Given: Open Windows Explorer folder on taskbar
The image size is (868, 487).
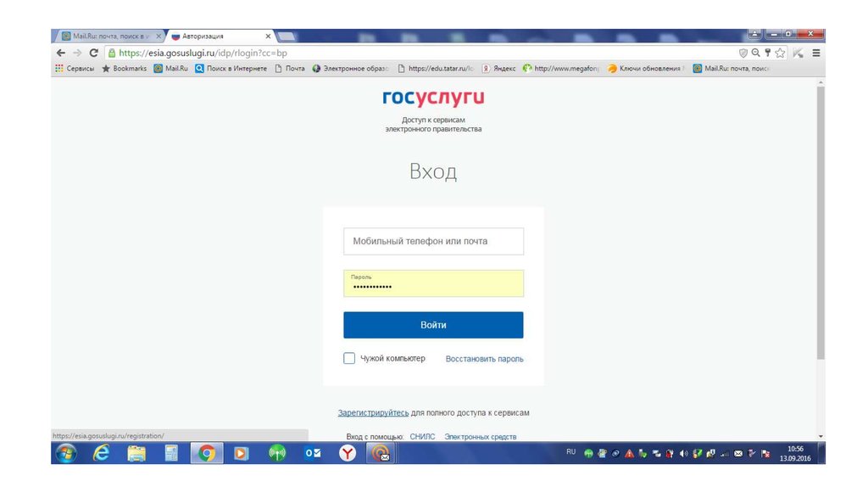Looking at the screenshot, I should coord(136,454).
